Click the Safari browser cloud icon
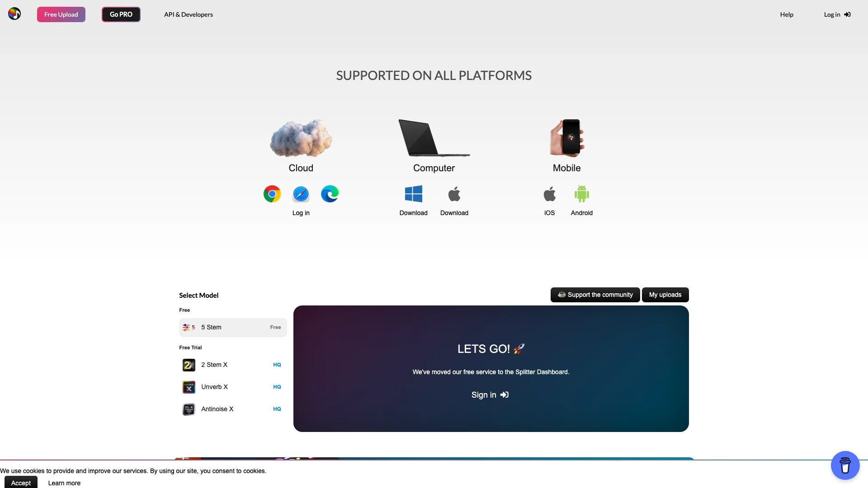The image size is (868, 488). click(301, 194)
